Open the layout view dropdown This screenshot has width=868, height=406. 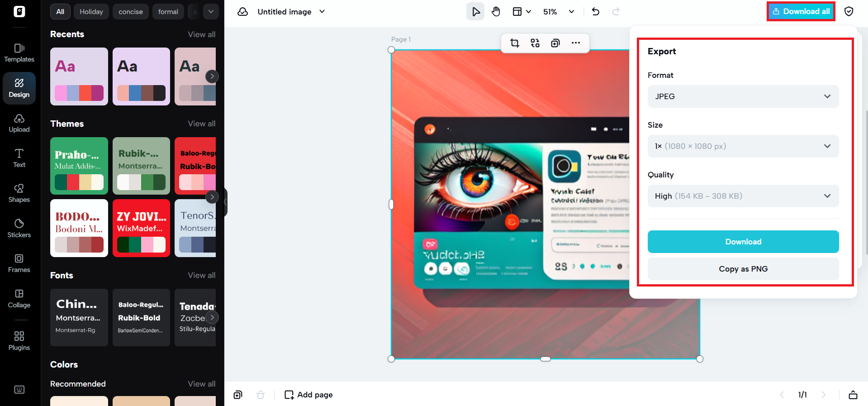522,12
